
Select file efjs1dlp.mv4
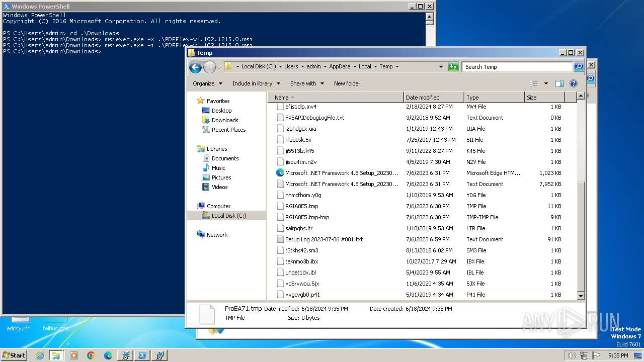click(301, 107)
